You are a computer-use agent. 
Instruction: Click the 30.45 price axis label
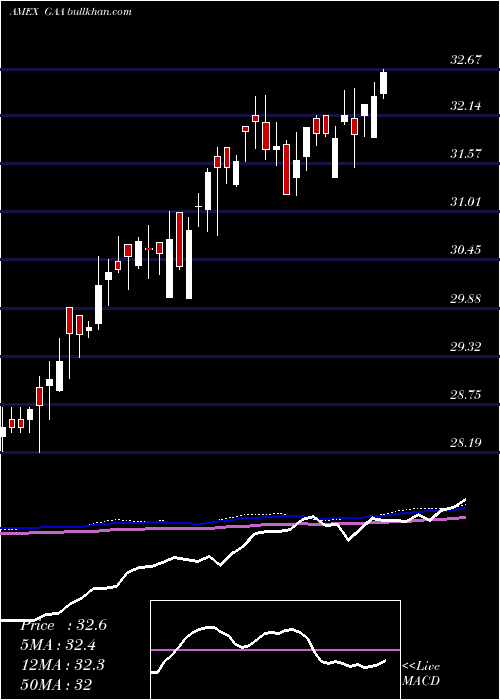(466, 249)
